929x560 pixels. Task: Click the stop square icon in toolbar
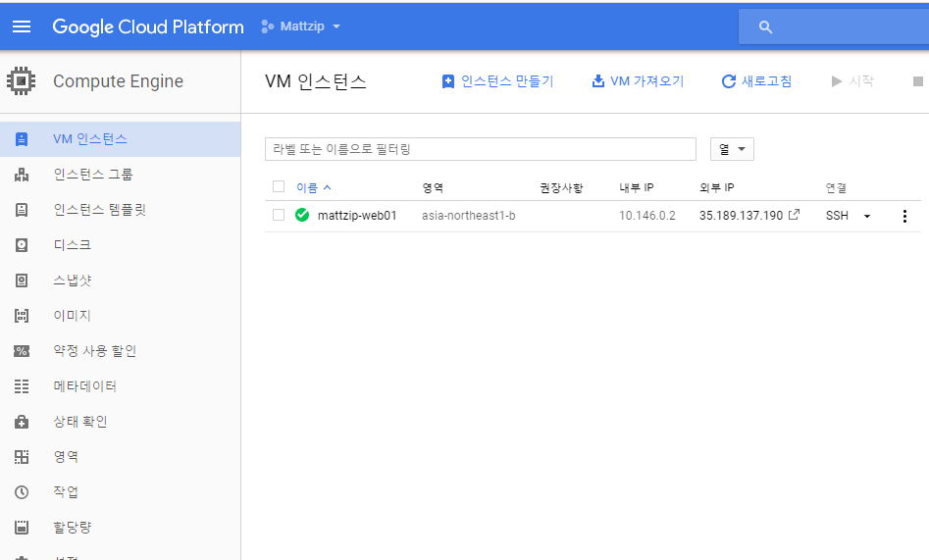(x=918, y=81)
